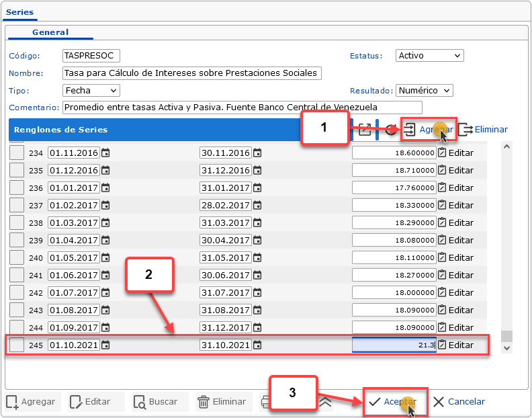
Task: Click the Nombre input field
Action: (192, 73)
